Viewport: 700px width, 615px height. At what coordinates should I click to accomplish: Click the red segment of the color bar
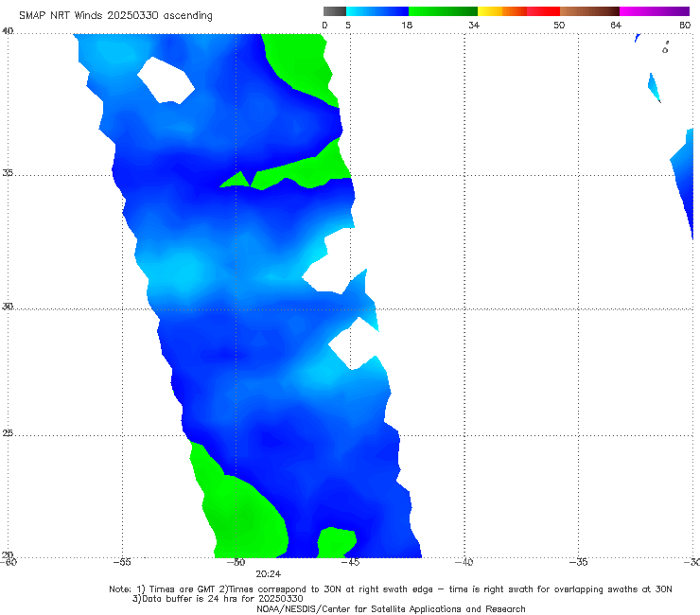coord(543,11)
